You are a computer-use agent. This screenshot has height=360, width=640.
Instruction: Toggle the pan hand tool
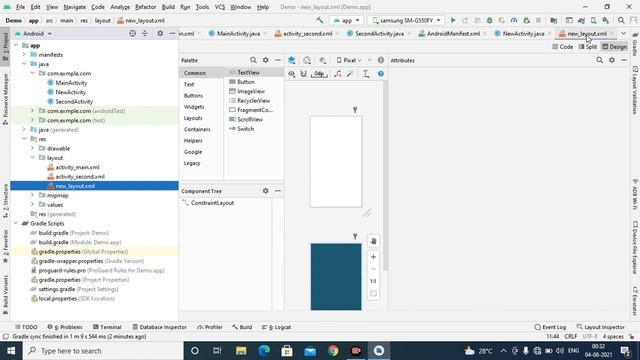pyautogui.click(x=373, y=241)
